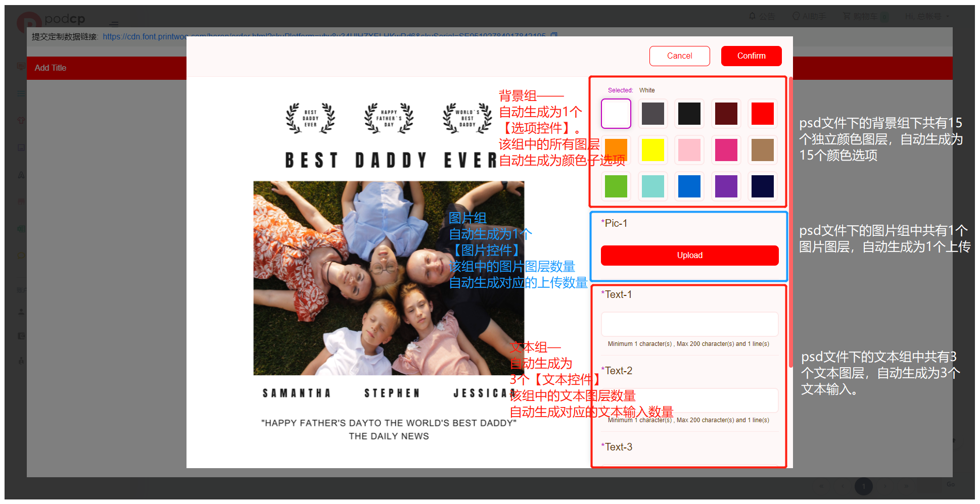The width and height of the screenshot is (980, 504).
Task: Open the chat bubble icon in sidebar
Action: pos(21,256)
